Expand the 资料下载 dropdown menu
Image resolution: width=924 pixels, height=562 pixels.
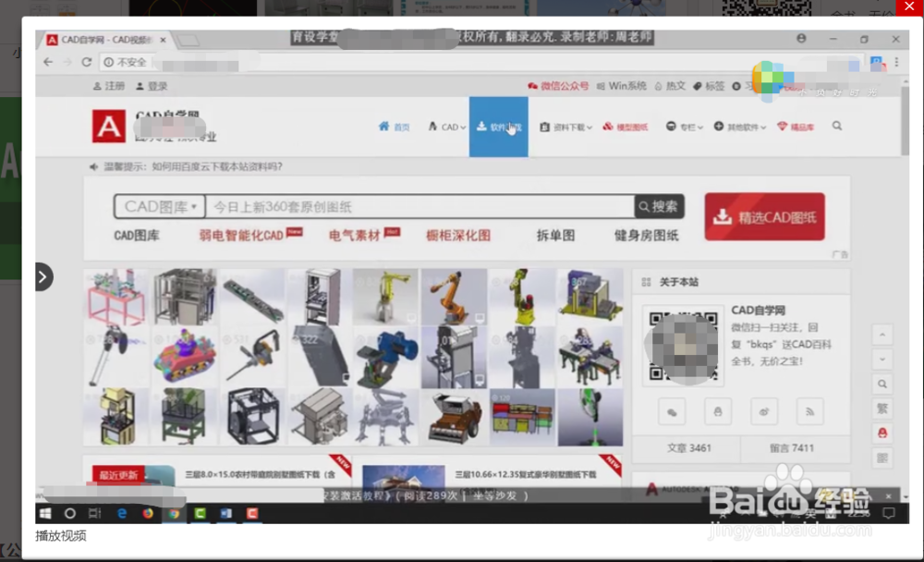coord(565,127)
